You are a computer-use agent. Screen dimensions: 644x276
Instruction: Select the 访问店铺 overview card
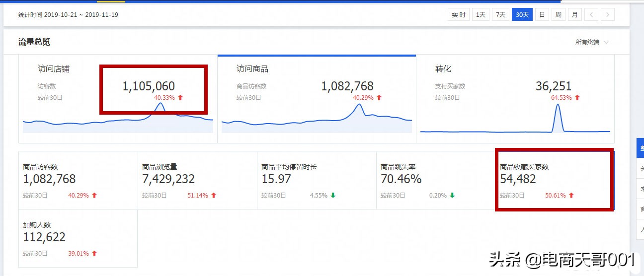[118, 99]
